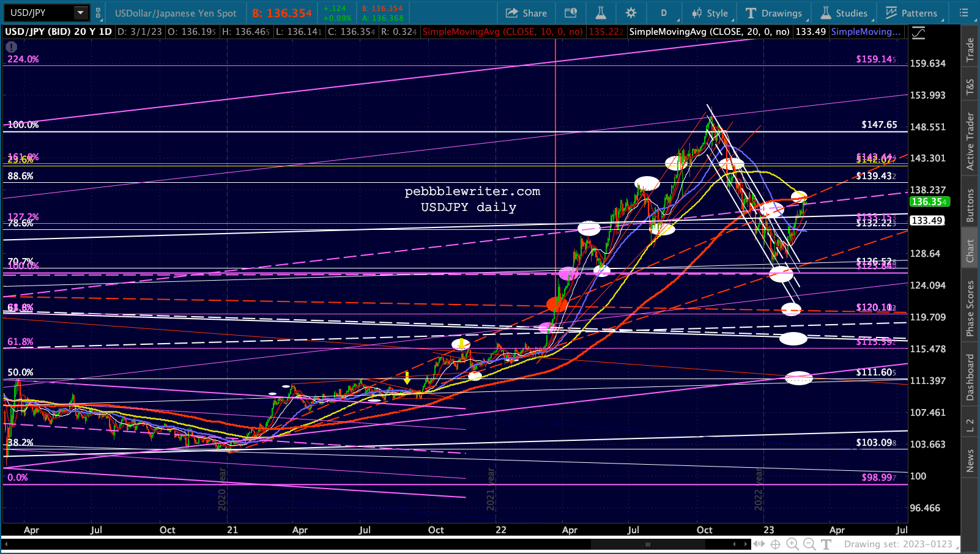Click the $103.098 Fibonacci level label
This screenshot has height=554, width=980.
tap(876, 443)
